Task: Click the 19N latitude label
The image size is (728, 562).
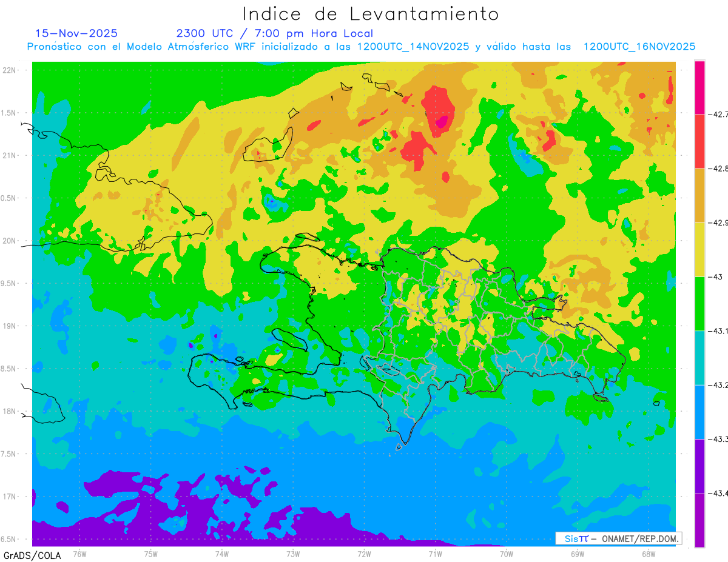Action: 10,326
